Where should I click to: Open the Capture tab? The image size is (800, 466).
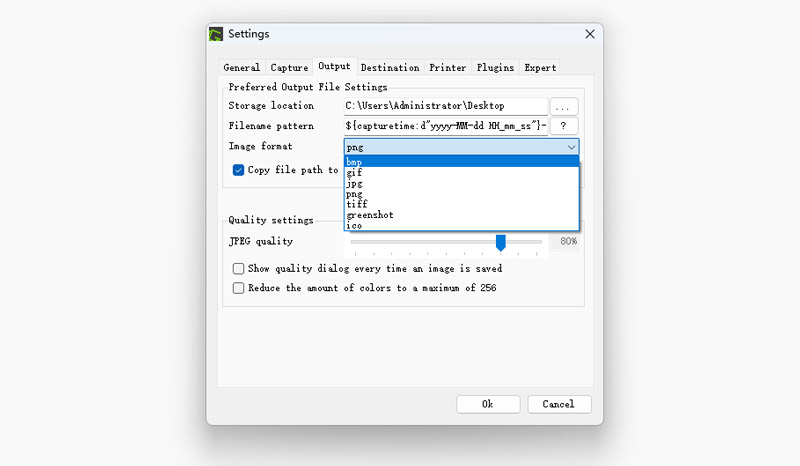coord(289,68)
